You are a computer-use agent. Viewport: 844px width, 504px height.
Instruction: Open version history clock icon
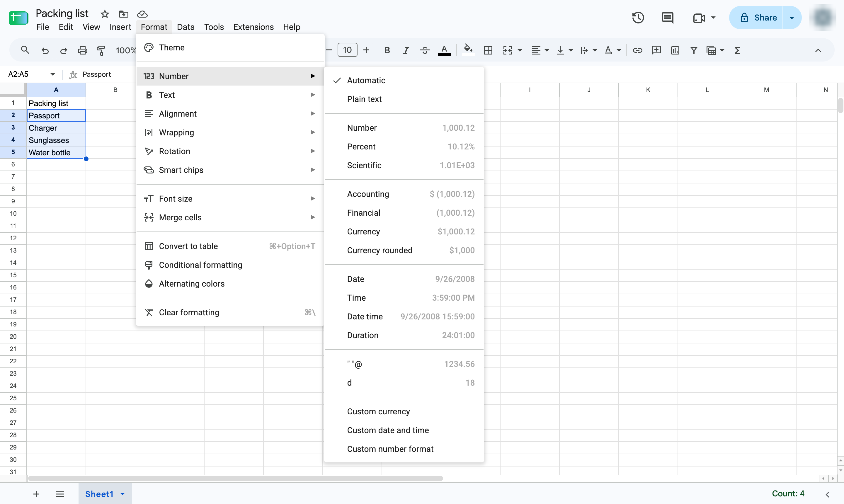(x=638, y=18)
